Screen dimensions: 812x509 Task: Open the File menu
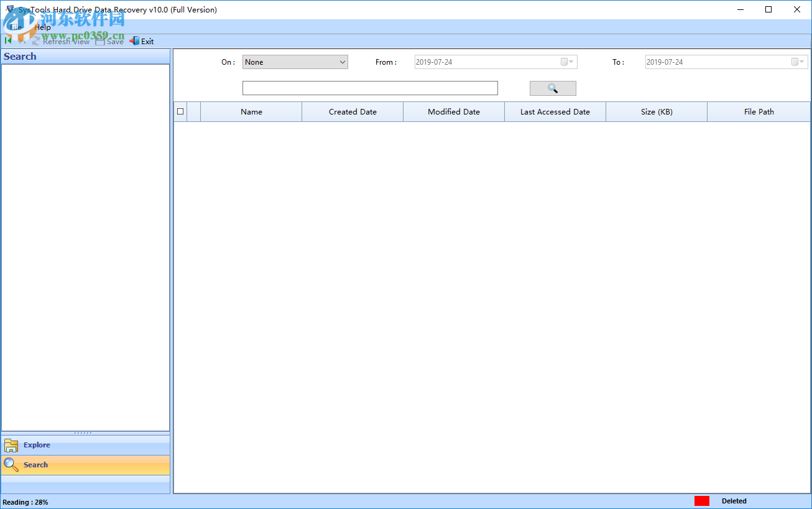click(17, 27)
